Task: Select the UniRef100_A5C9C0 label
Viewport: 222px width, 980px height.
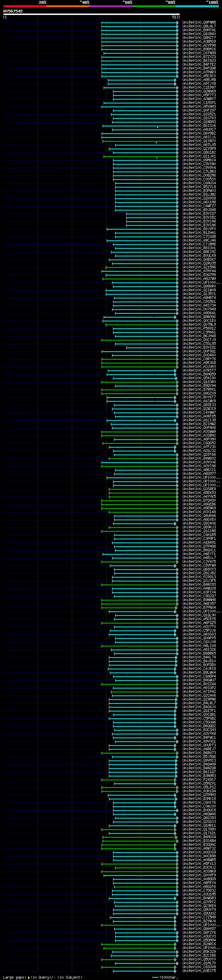Action: pos(199,76)
